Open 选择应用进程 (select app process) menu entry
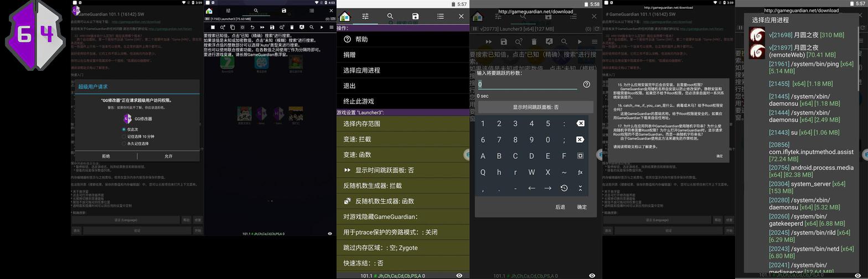Image resolution: width=868 pixels, height=279 pixels. click(403, 70)
